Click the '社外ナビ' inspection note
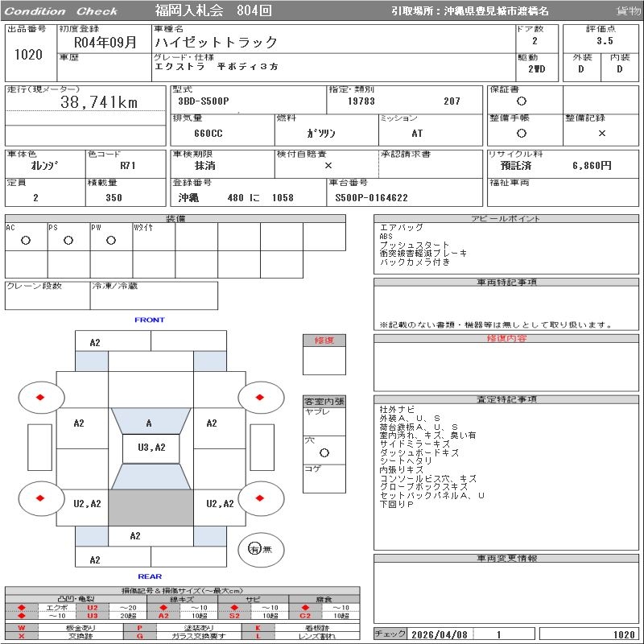 [397, 410]
